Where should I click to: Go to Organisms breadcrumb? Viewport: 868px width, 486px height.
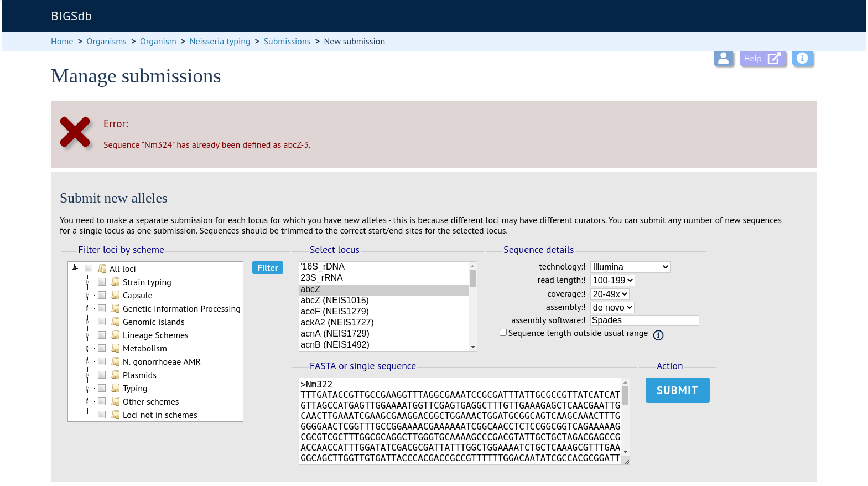pos(106,42)
